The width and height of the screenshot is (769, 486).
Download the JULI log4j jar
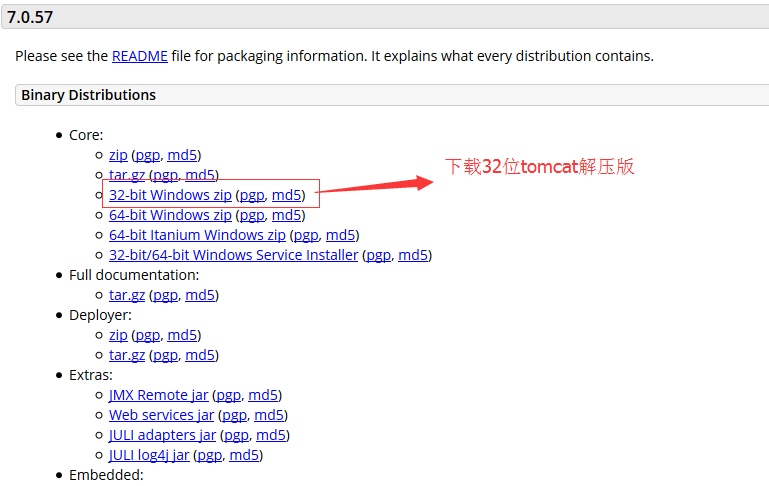click(x=149, y=456)
